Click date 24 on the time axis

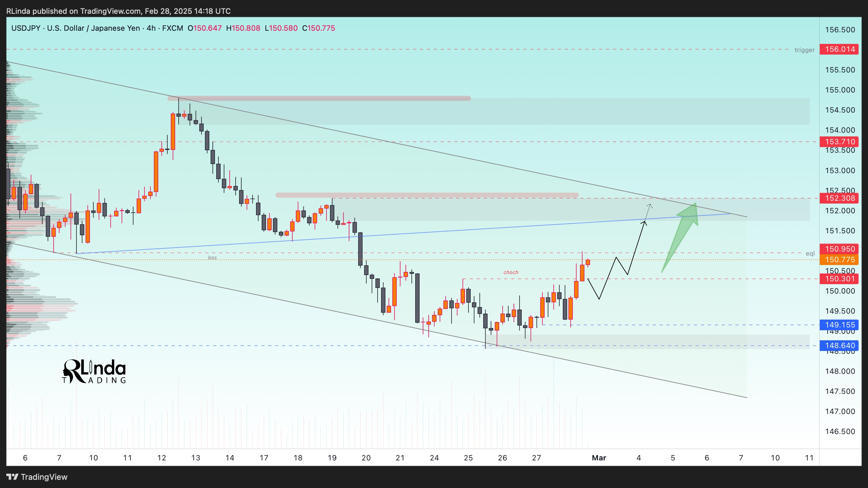tap(434, 458)
